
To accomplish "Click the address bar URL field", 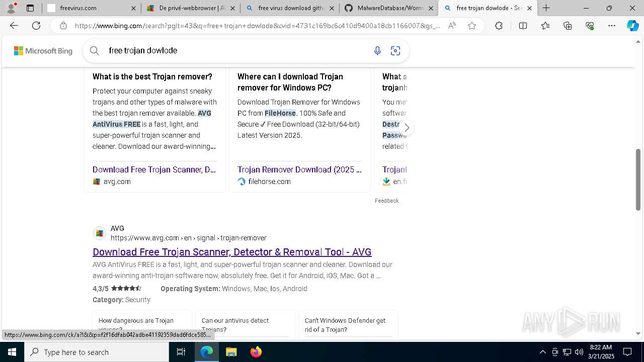I will coord(257,26).
